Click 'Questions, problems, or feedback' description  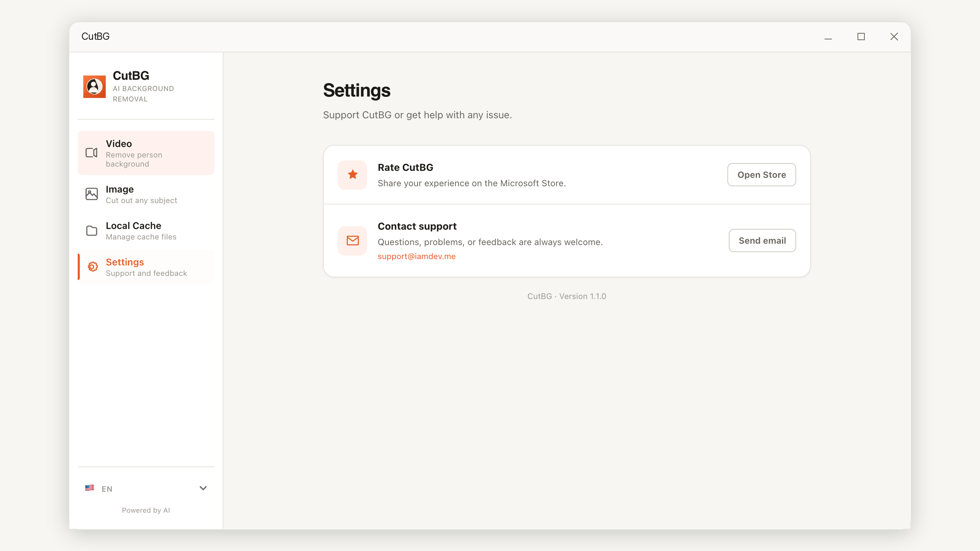(x=490, y=242)
